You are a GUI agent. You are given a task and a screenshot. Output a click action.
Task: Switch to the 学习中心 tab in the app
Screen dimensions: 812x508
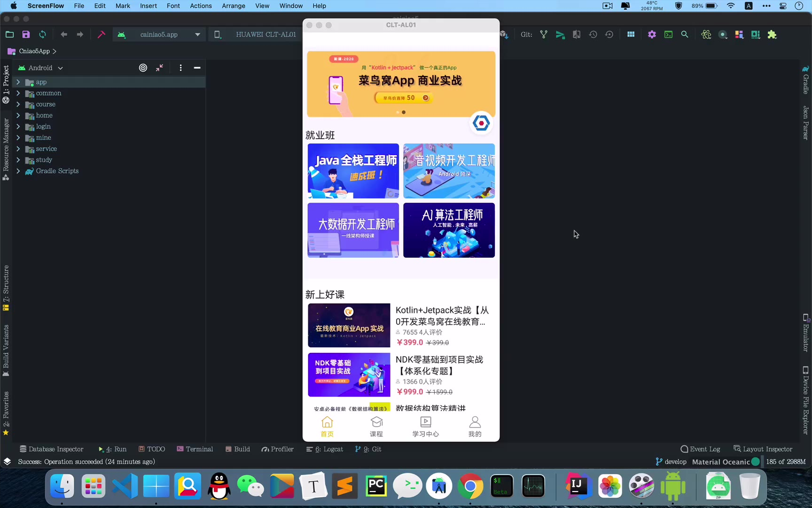tap(426, 427)
